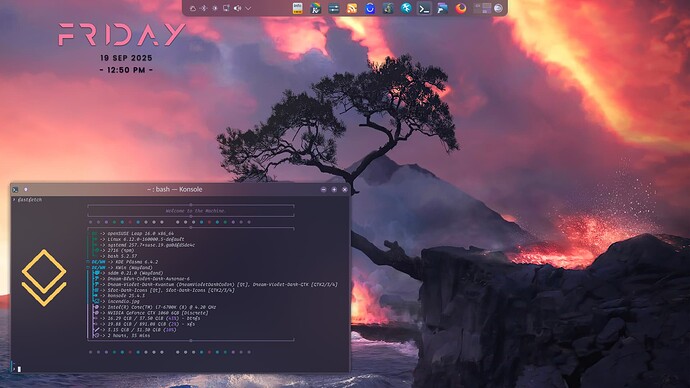Close the Konsole window
This screenshot has height=388, width=690.
[345, 190]
